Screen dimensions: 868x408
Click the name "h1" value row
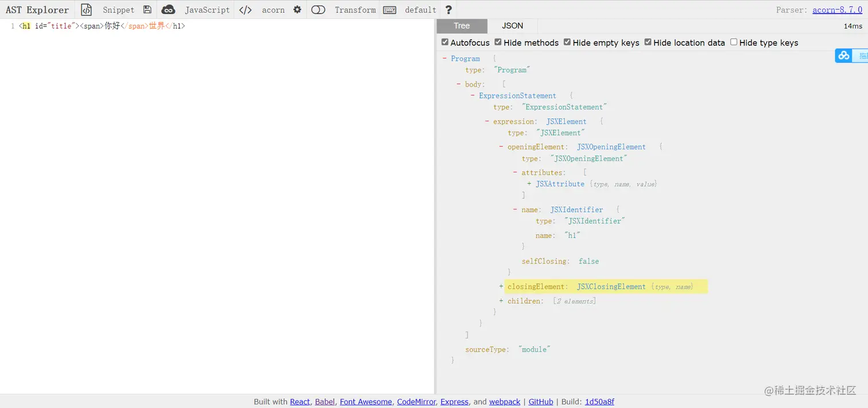pos(558,236)
